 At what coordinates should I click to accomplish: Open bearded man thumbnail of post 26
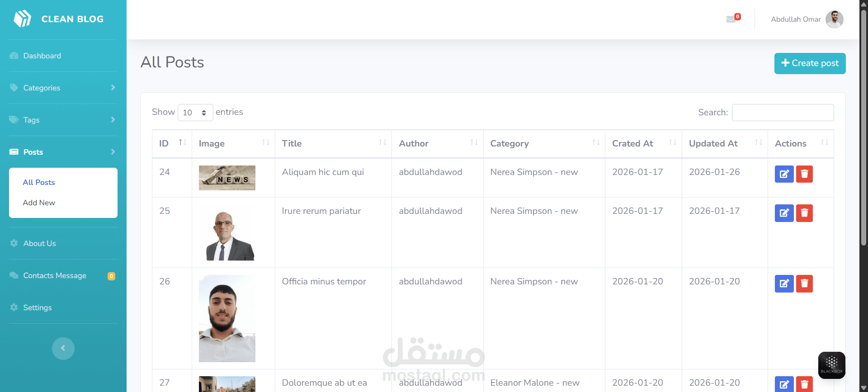(x=227, y=318)
